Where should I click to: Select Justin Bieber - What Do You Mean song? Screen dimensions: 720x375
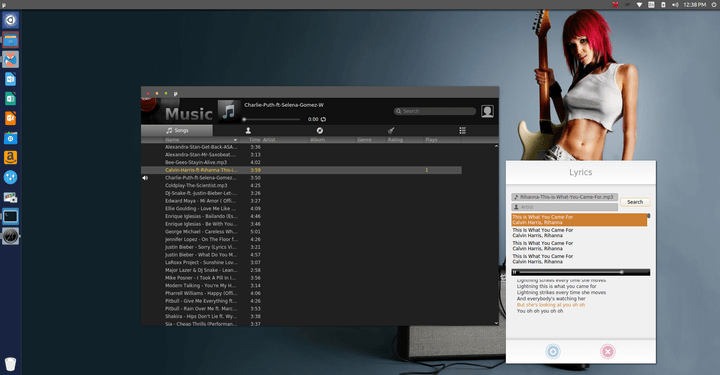tap(301, 255)
